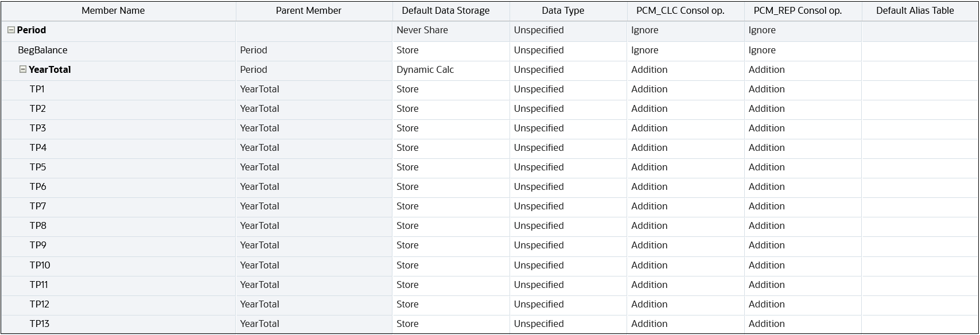Open Data Storage cell for TP5
980x335 pixels.
click(407, 167)
